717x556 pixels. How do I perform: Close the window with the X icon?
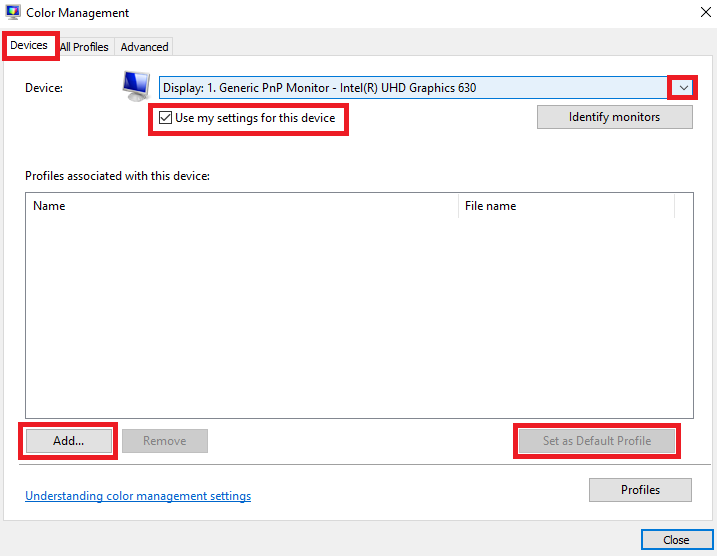point(706,12)
